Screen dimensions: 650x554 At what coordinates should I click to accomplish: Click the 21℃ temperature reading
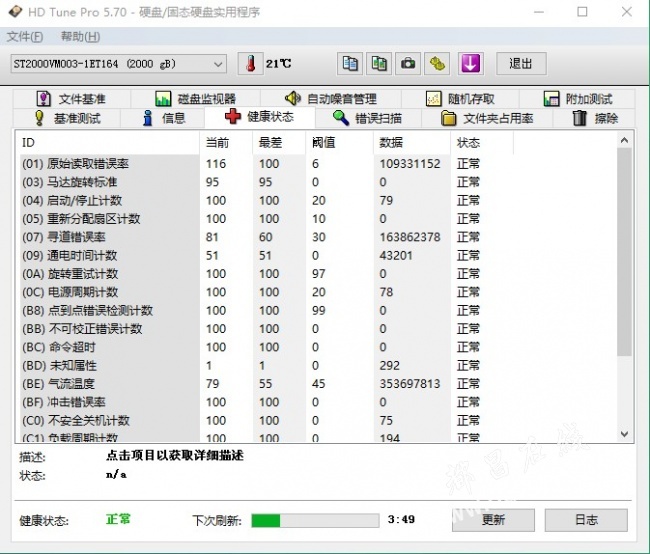coord(279,64)
